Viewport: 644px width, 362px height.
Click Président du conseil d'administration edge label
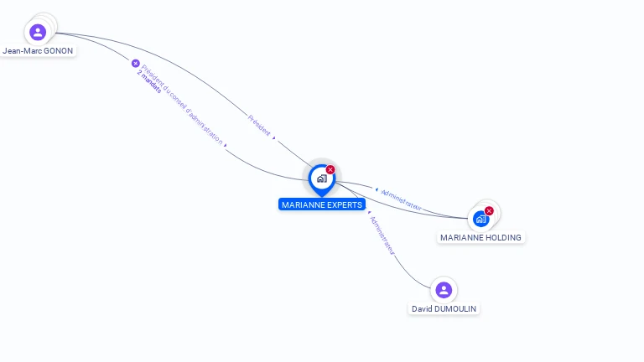tap(182, 105)
